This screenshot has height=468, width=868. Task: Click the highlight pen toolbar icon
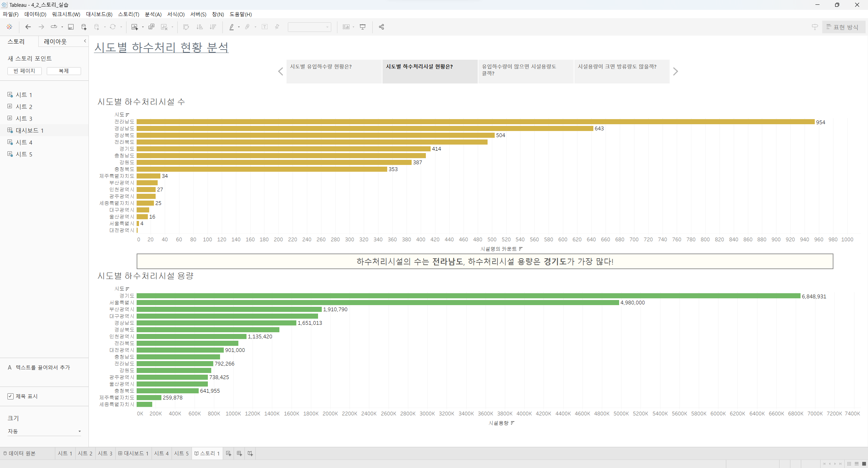click(232, 27)
